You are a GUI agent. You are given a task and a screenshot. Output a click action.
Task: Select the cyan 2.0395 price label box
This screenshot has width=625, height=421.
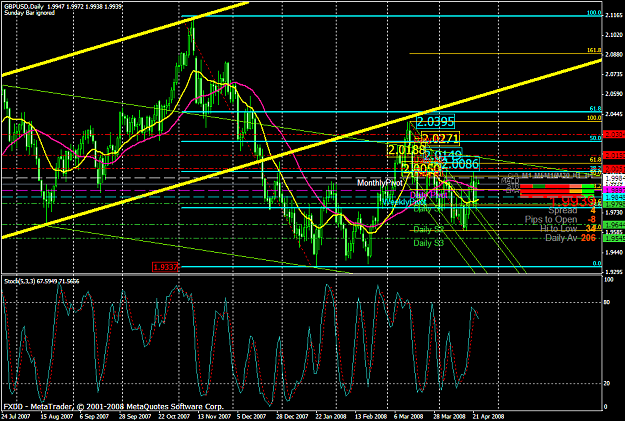[x=435, y=122]
